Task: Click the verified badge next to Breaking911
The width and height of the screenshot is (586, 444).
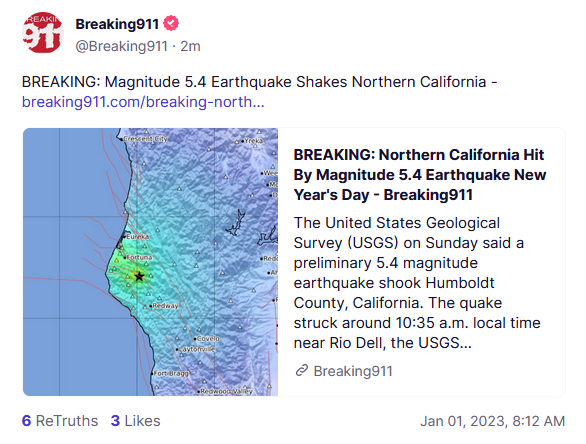Action: click(171, 24)
